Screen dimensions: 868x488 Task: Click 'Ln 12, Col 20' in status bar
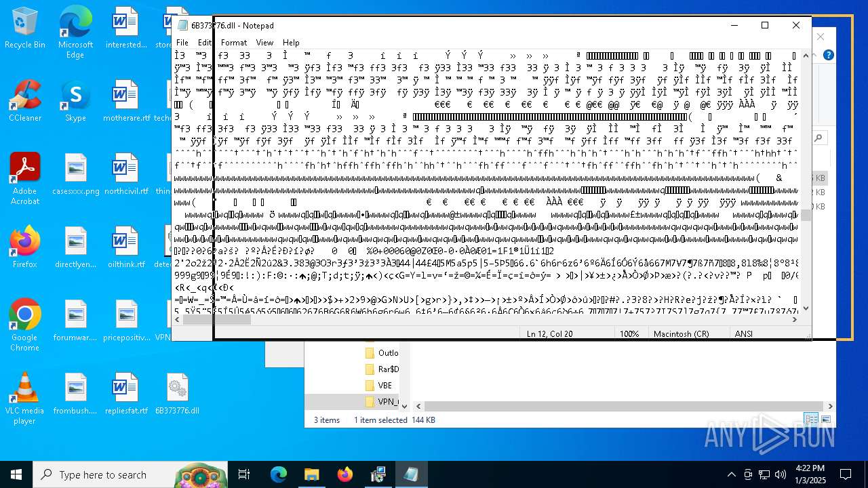coord(549,333)
